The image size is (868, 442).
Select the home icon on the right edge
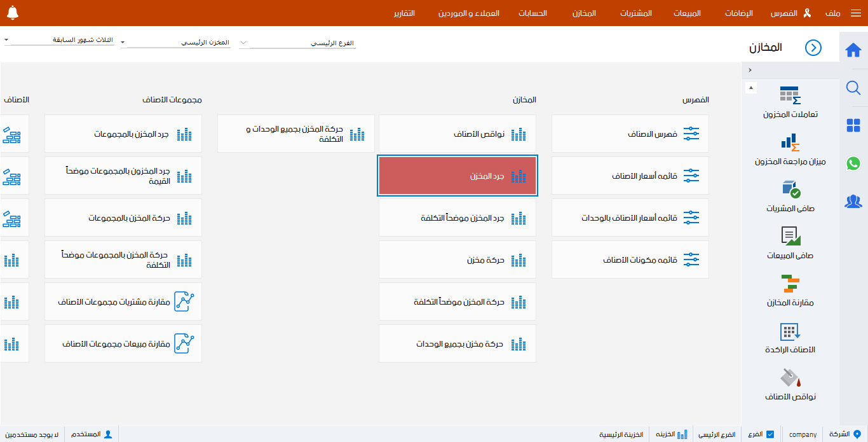(x=853, y=48)
